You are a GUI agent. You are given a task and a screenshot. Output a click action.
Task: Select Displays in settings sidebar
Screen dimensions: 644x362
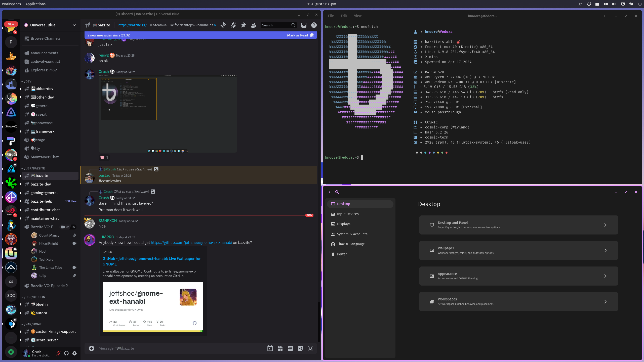coord(343,224)
